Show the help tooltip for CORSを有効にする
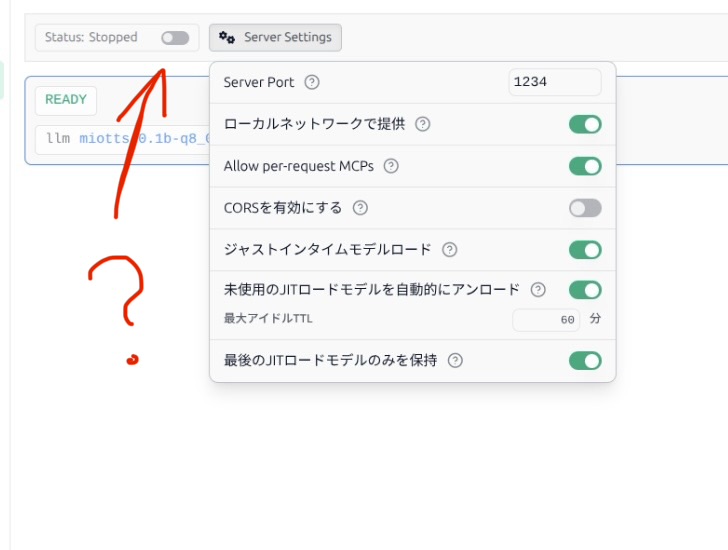The height and width of the screenshot is (550, 728). point(360,208)
